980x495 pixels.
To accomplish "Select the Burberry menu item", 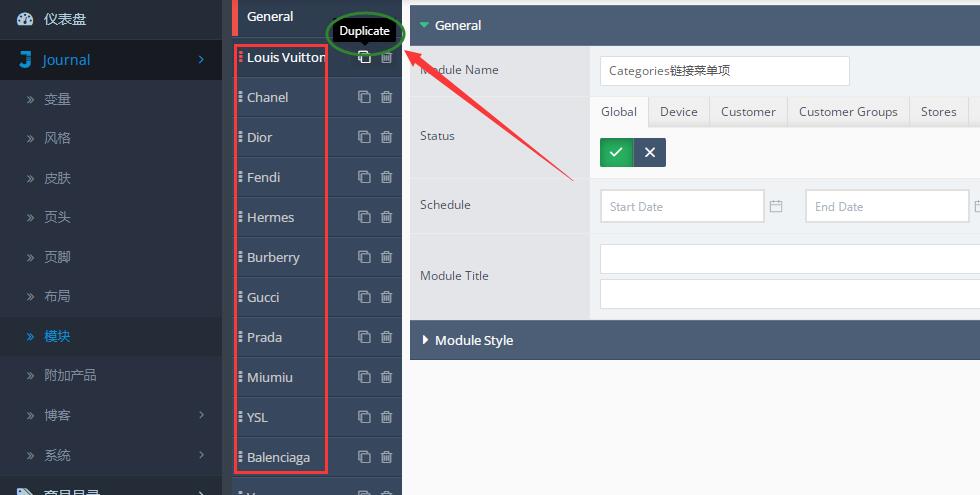I will coord(273,258).
